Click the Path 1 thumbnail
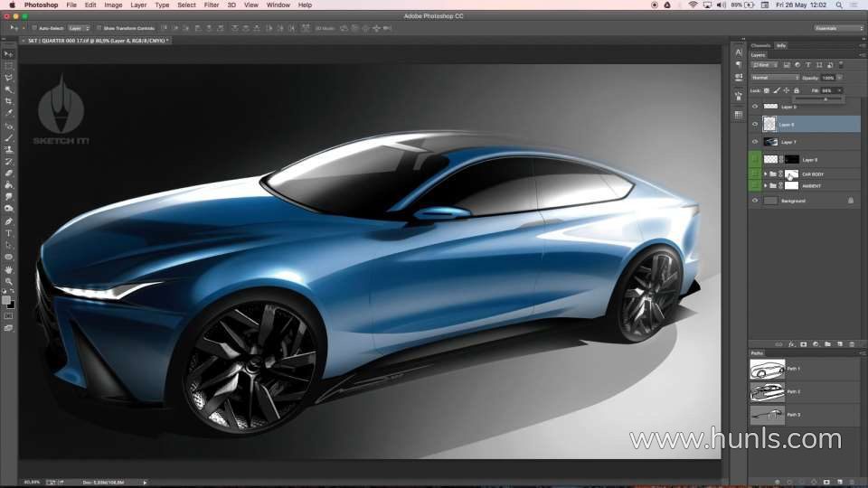The image size is (868, 488). tap(767, 369)
